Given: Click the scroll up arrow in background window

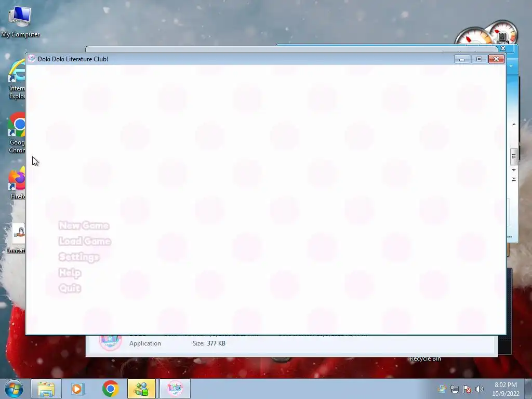Looking at the screenshot, I should [x=514, y=124].
